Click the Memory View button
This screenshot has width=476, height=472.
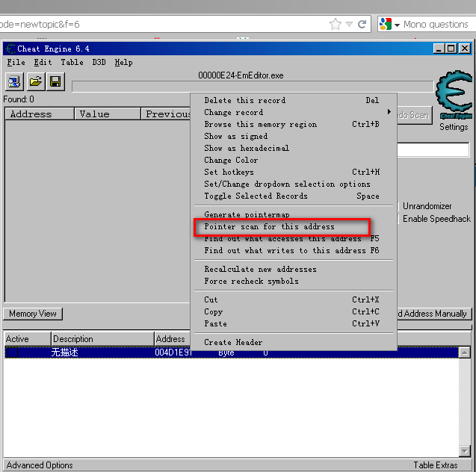point(33,314)
